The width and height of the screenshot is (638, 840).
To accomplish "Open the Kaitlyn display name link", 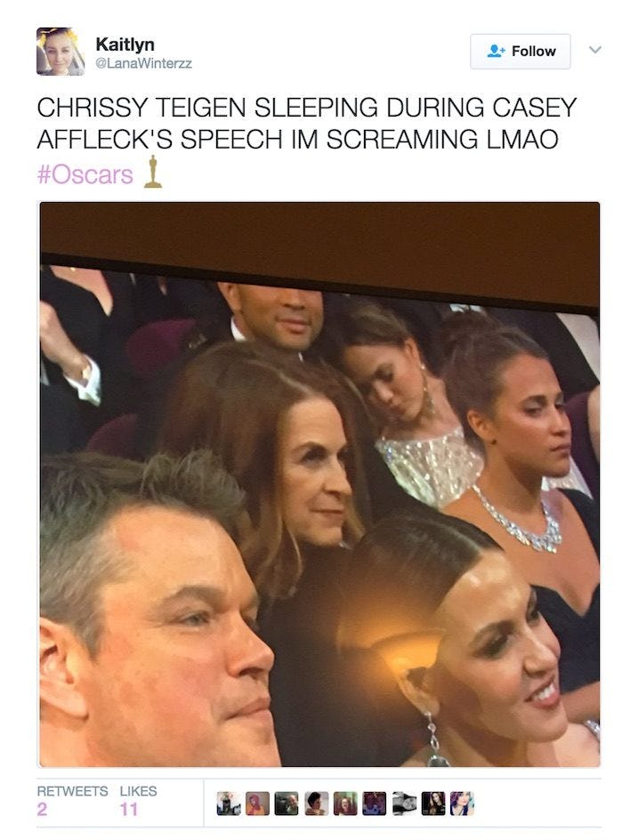I will tap(125, 44).
